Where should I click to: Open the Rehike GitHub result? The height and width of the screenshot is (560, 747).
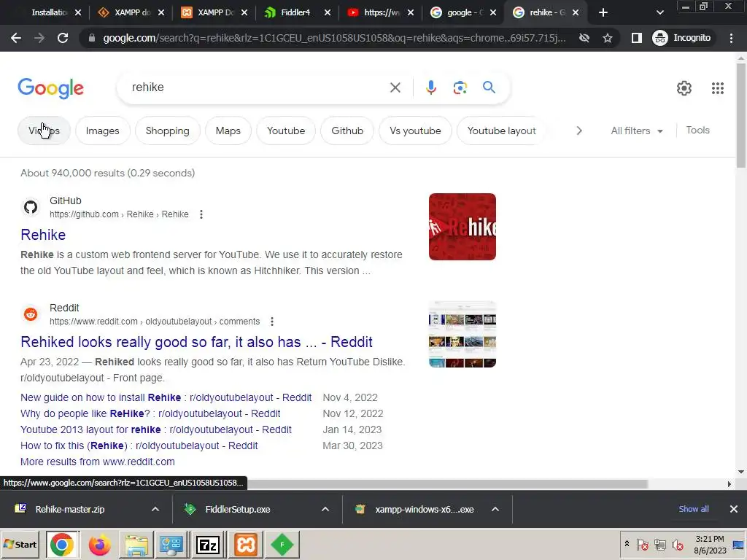[43, 235]
